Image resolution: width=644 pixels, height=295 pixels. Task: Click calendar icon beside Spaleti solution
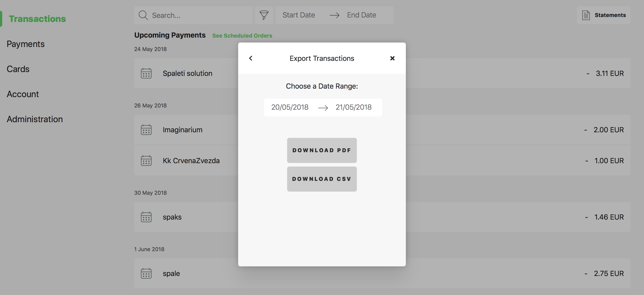tap(146, 73)
